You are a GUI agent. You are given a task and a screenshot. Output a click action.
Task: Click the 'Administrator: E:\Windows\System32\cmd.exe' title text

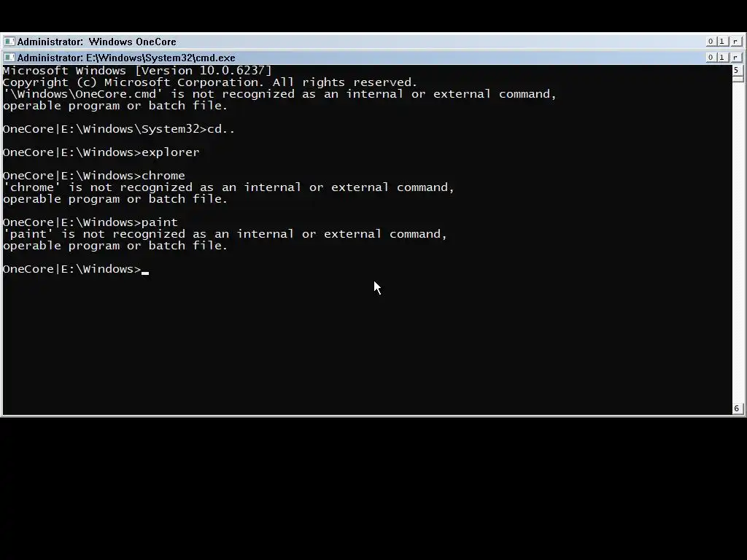126,58
